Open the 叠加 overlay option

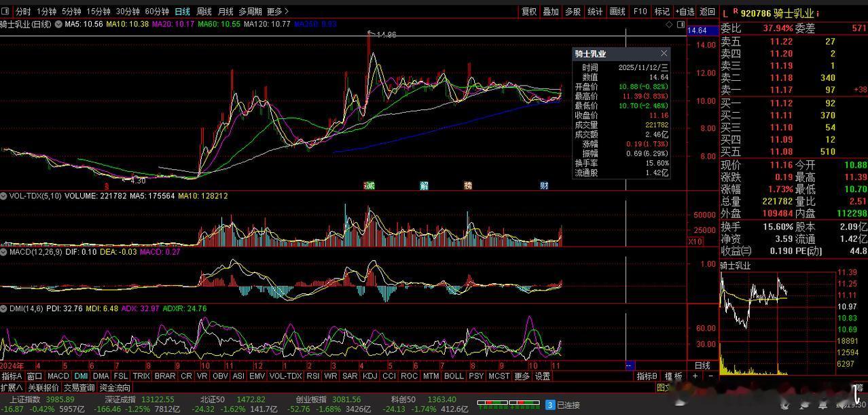tap(551, 12)
